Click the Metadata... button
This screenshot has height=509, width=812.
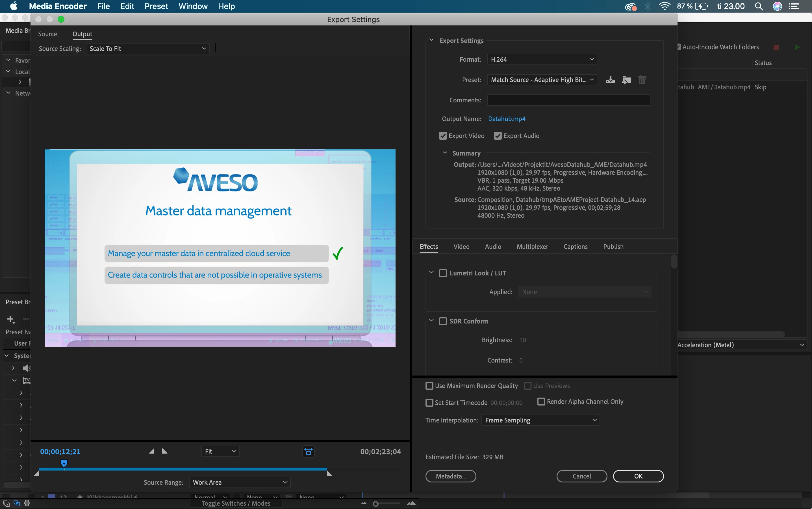coord(450,476)
